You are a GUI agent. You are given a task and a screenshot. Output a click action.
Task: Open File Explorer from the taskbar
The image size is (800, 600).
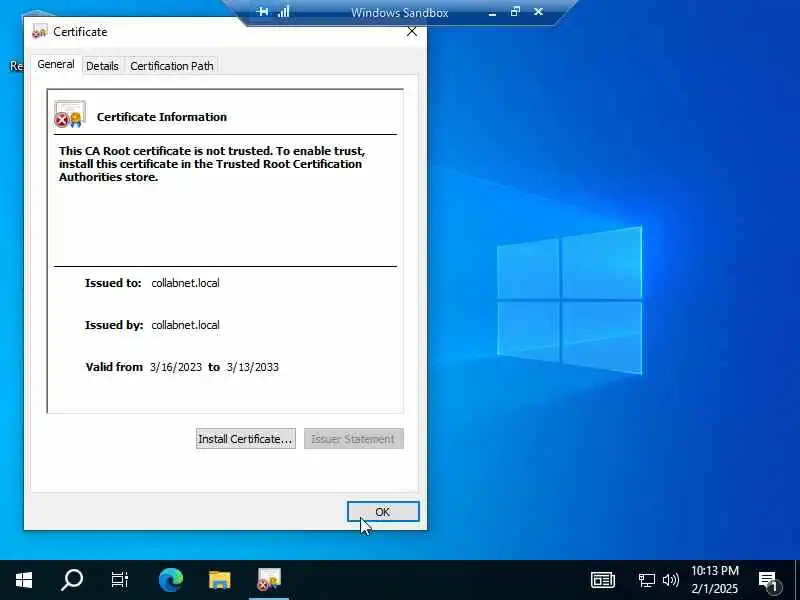220,580
